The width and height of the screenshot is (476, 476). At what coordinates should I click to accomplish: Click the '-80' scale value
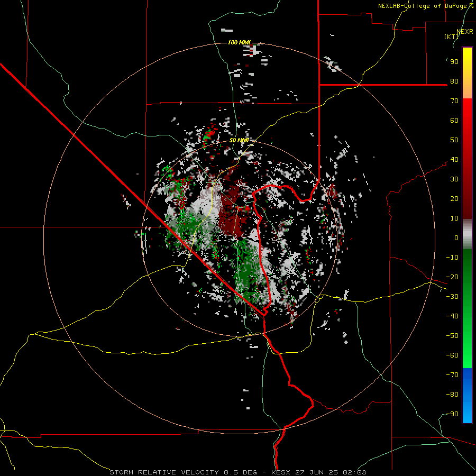(x=452, y=395)
